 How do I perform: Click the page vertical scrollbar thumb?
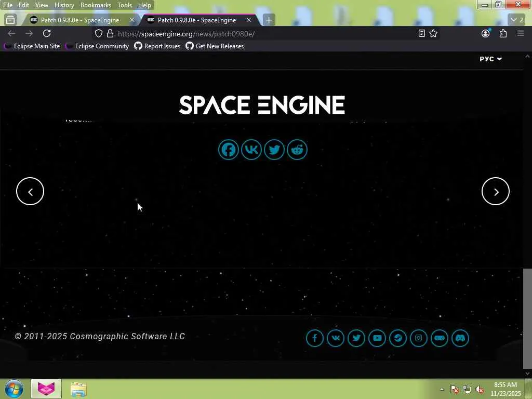tap(527, 319)
